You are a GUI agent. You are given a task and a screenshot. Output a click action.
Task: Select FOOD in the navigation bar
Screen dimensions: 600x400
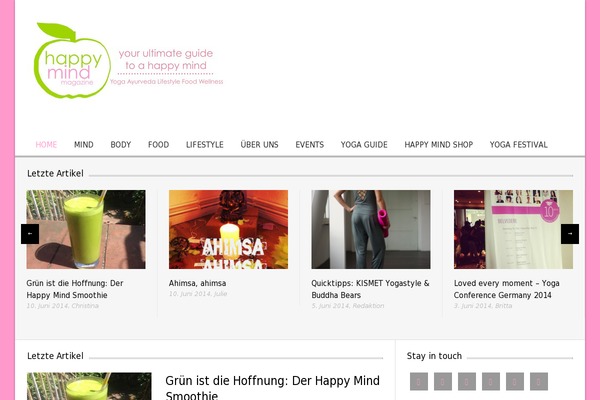click(158, 145)
